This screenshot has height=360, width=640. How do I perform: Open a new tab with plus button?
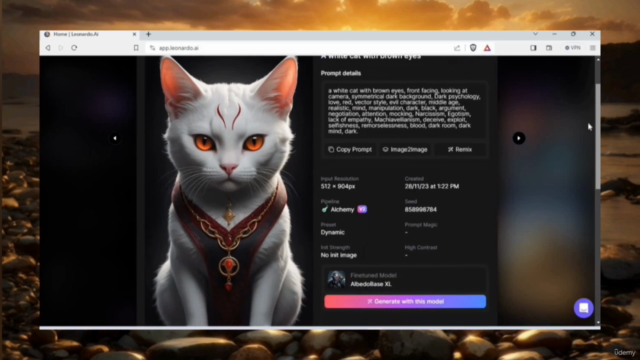[x=149, y=34]
